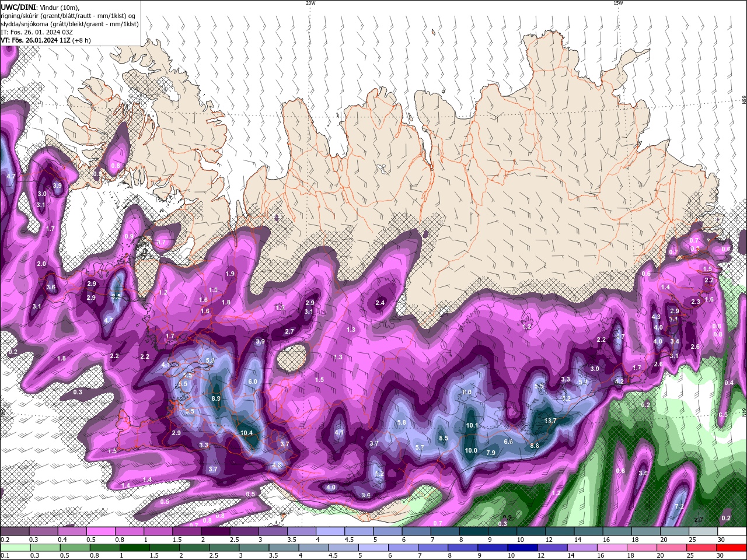Viewport: 747px width, 560px height.
Task: Click the 1.9 precipitation value
Action: click(230, 274)
